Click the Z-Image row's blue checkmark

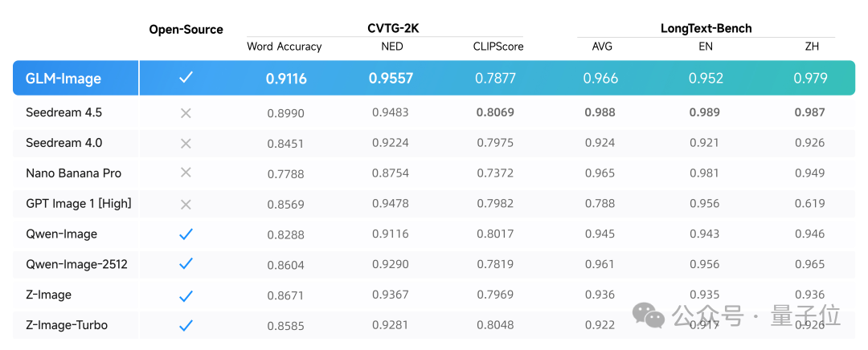tap(186, 296)
